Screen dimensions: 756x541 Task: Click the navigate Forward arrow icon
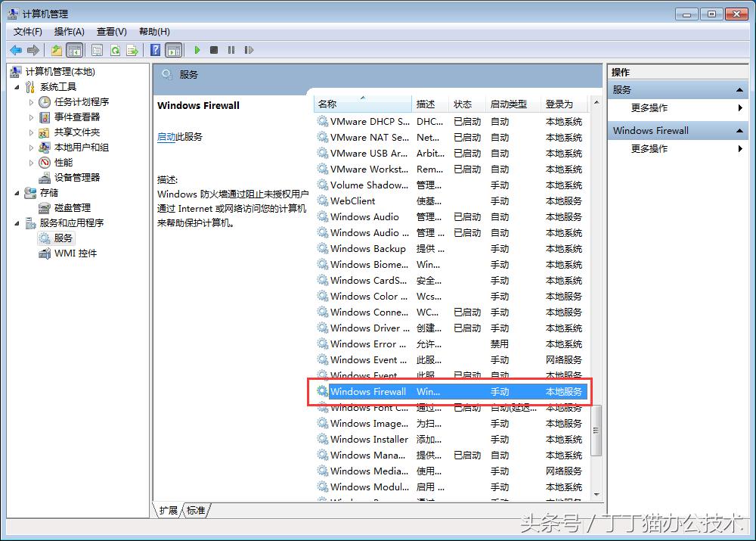tap(33, 50)
